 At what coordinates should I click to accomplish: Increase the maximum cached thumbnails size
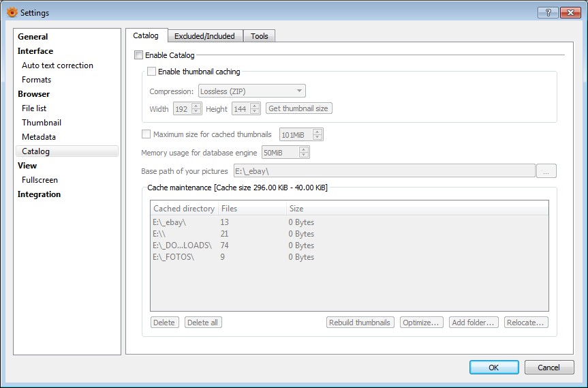pos(318,132)
